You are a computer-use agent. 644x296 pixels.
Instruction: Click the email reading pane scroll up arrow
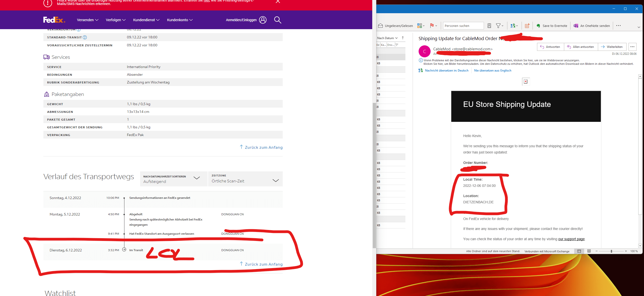point(640,76)
